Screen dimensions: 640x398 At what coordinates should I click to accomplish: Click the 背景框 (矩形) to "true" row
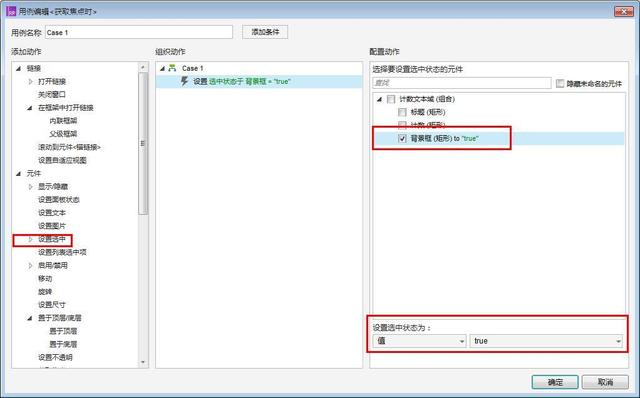point(499,138)
